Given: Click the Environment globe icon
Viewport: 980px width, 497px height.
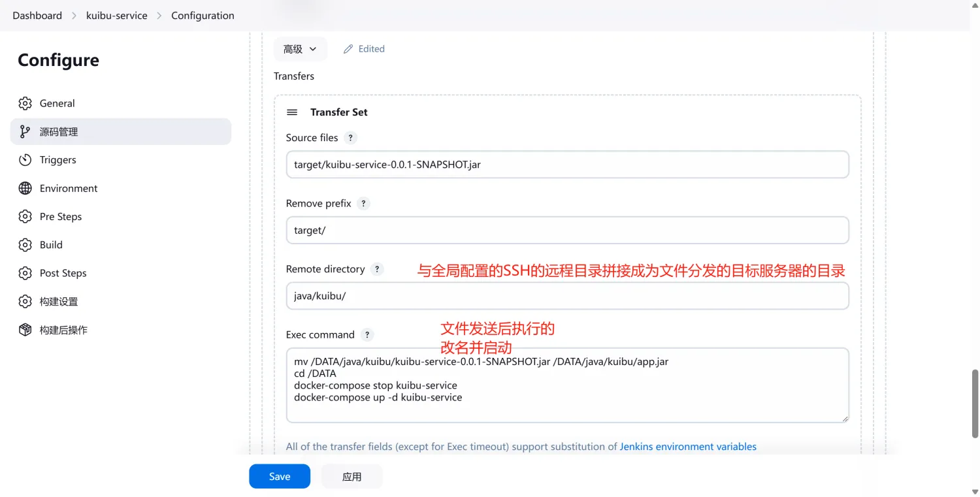Looking at the screenshot, I should coord(25,188).
